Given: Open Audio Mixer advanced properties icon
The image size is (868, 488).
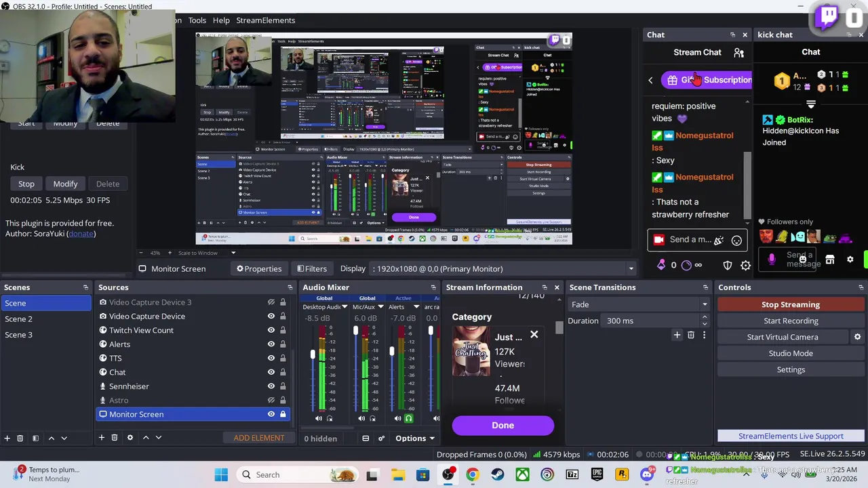Looking at the screenshot, I should click(x=381, y=439).
